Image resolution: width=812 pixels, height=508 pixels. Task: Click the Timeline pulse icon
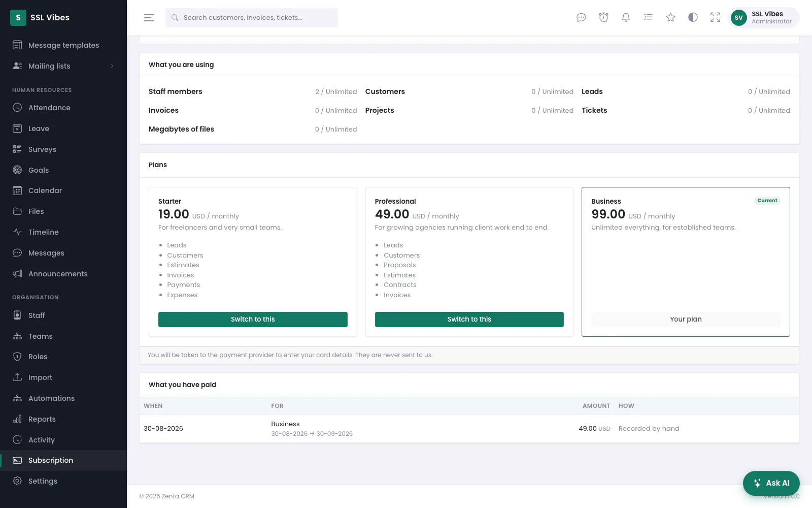[x=17, y=232]
